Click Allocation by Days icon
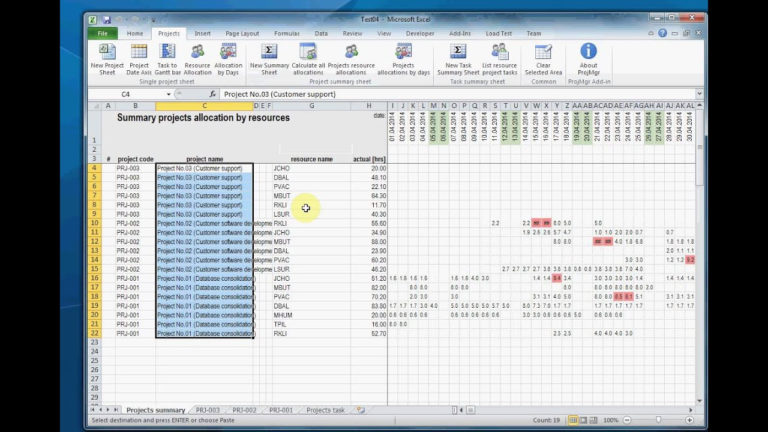 (228, 58)
